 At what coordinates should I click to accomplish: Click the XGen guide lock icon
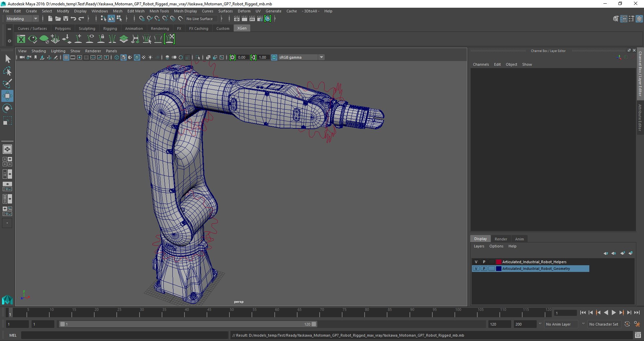[101, 39]
